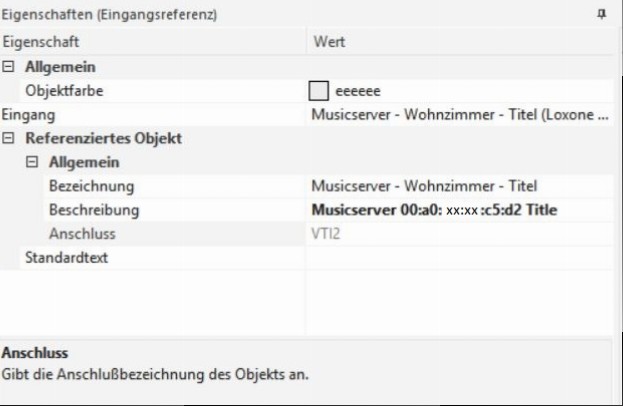Collapse the Allgemein group under Referenziertes Objekt

[31, 162]
